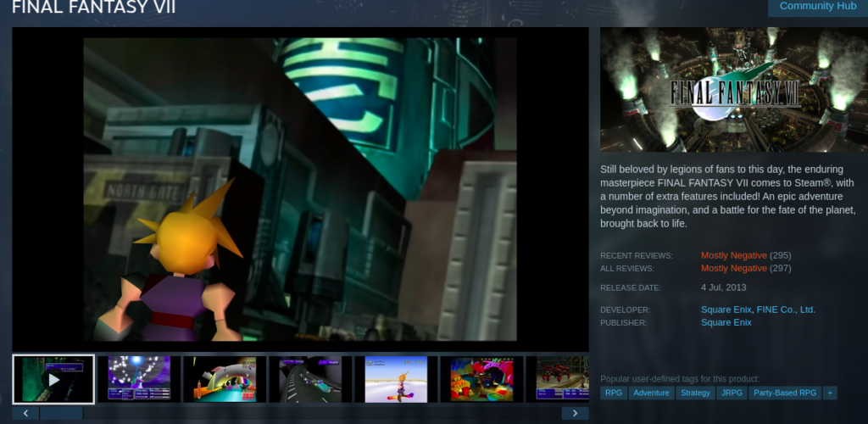Select the motorcycle highway chase screenshot thumbnail
The height and width of the screenshot is (424, 868).
(310, 379)
